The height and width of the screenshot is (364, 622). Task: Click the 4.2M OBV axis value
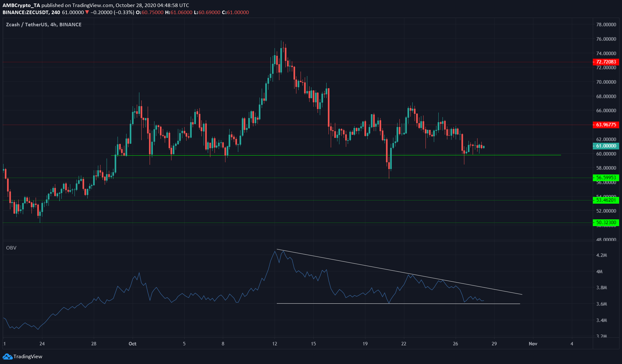pyautogui.click(x=601, y=255)
